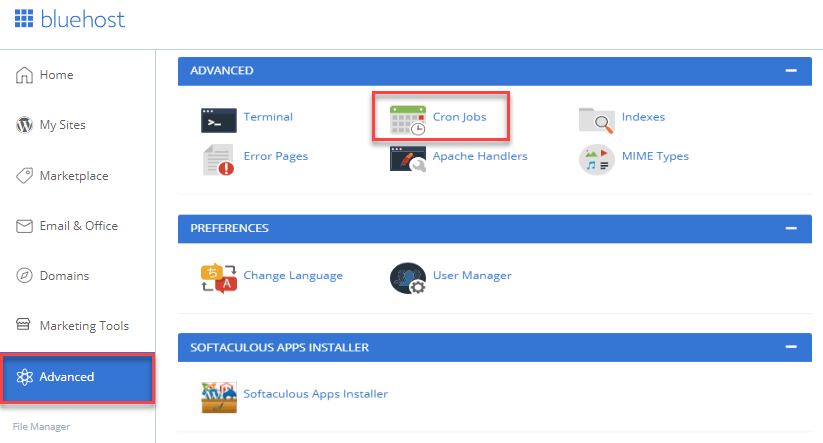Click the Change Language translate icon

click(218, 278)
